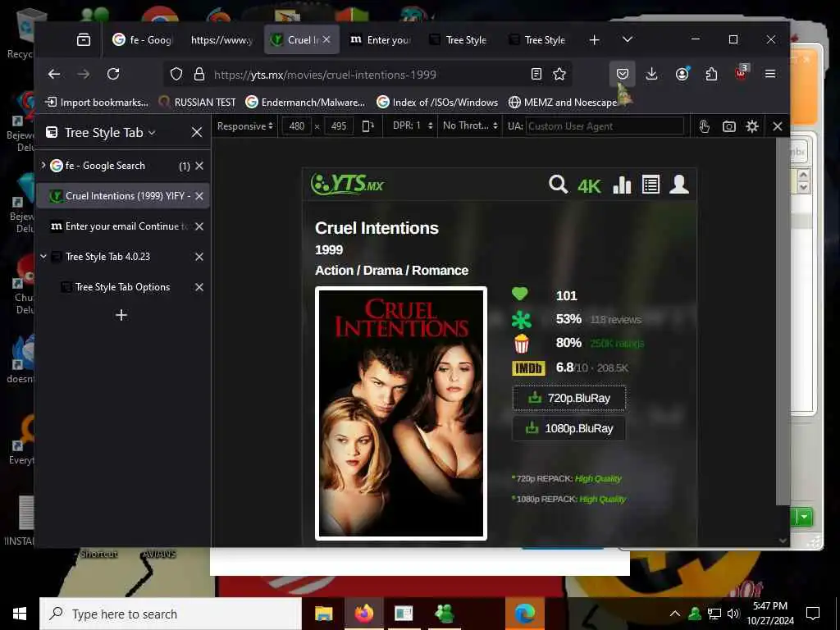Open File Explorer from taskbar

click(323, 614)
